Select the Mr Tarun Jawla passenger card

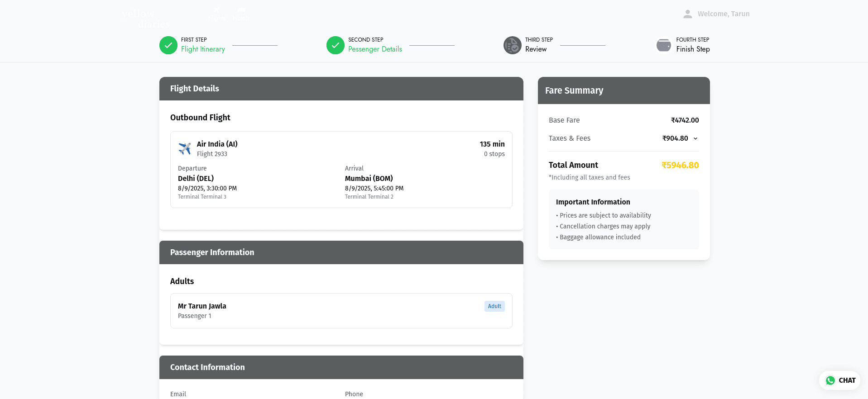(341, 311)
